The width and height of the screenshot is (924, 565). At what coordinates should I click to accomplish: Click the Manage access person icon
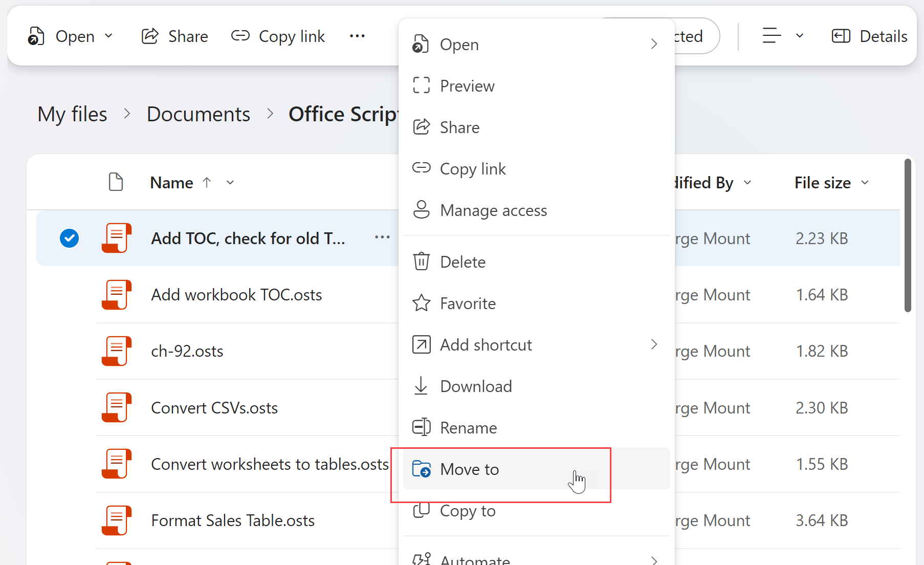coord(421,210)
